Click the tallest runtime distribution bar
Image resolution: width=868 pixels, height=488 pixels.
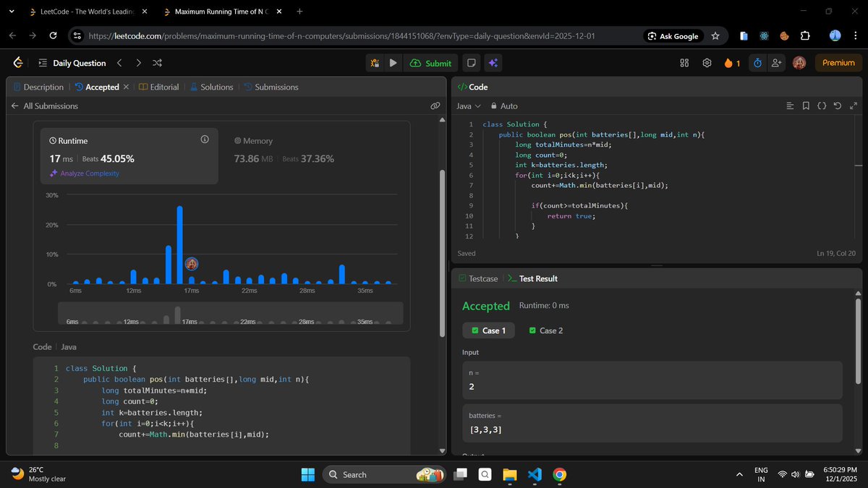180,245
